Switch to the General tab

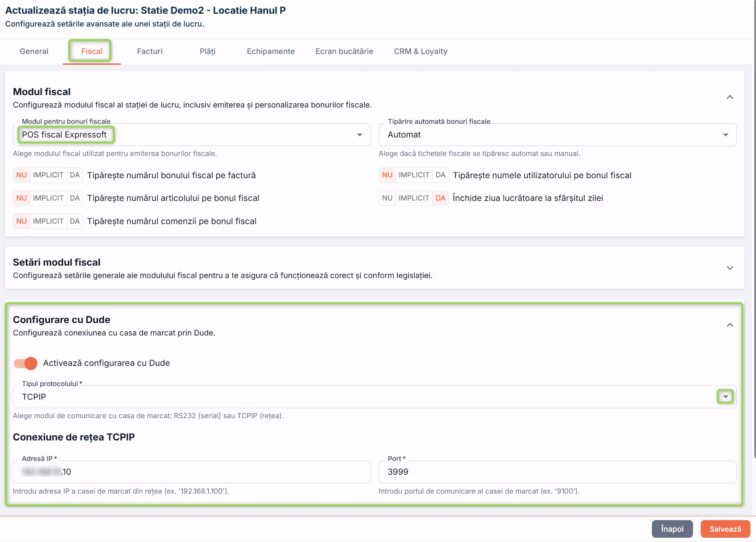pyautogui.click(x=34, y=51)
